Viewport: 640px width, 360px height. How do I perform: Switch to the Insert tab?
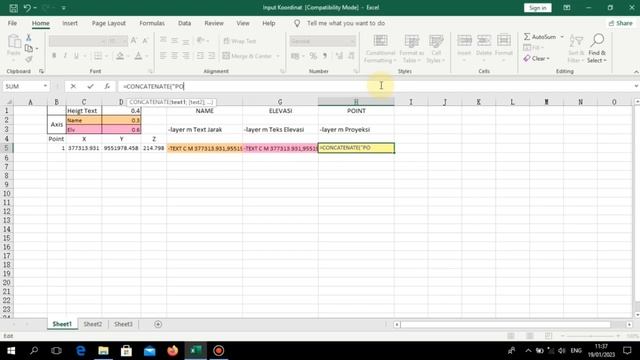pyautogui.click(x=70, y=23)
